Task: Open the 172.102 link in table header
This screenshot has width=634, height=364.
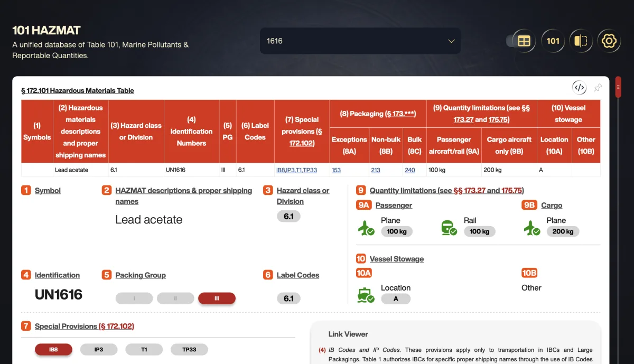Action: coord(302,143)
